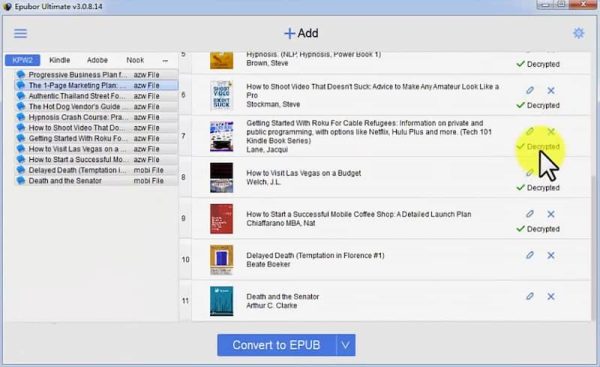The height and width of the screenshot is (367, 600).
Task: Edit metadata for Mobile Coffee Shop book
Action: point(530,214)
